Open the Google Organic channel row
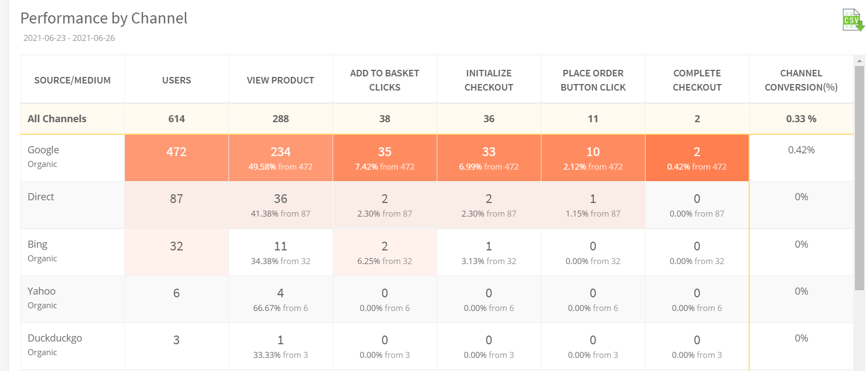This screenshot has width=868, height=371. pos(44,156)
